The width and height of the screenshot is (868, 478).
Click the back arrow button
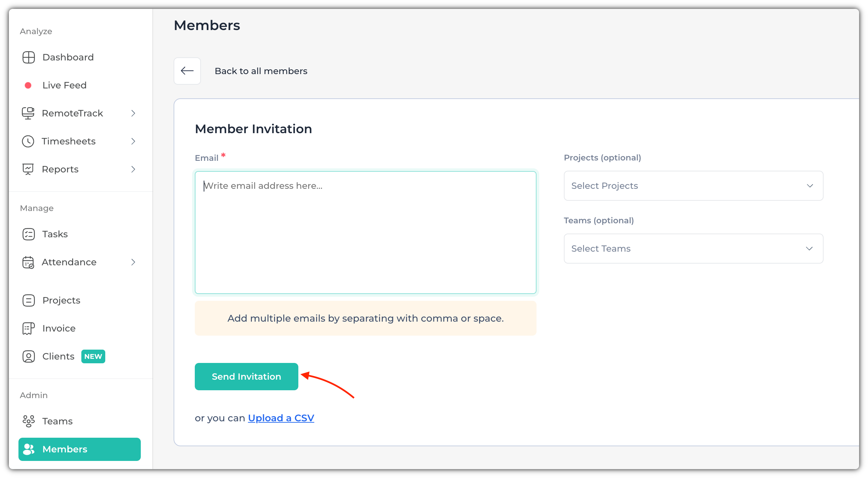pos(187,71)
